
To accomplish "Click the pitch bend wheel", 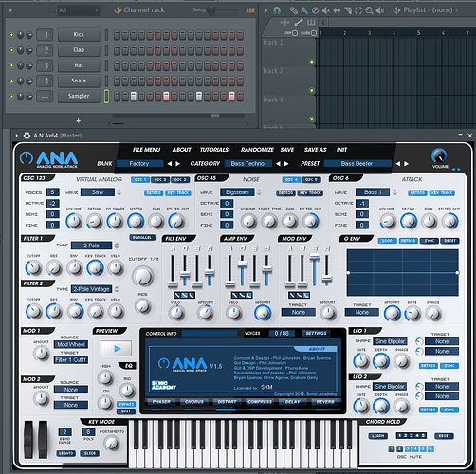I will tap(28, 439).
